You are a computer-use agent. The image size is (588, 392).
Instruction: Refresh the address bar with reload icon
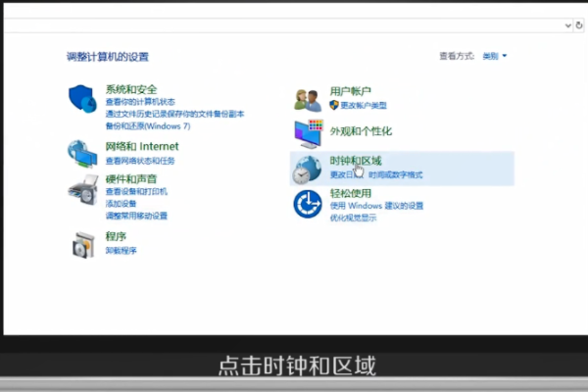[579, 25]
